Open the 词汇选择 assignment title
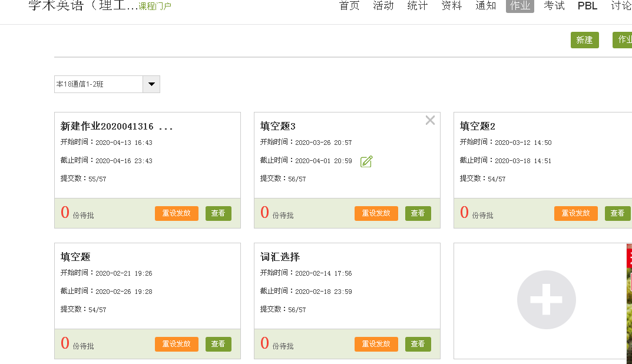Viewport: 632px width, 364px height. click(280, 257)
